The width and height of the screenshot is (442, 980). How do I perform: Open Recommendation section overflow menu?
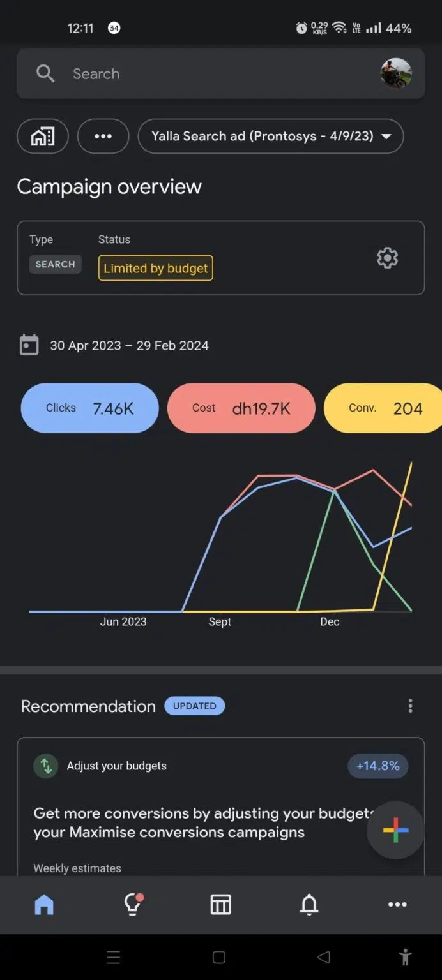click(410, 706)
